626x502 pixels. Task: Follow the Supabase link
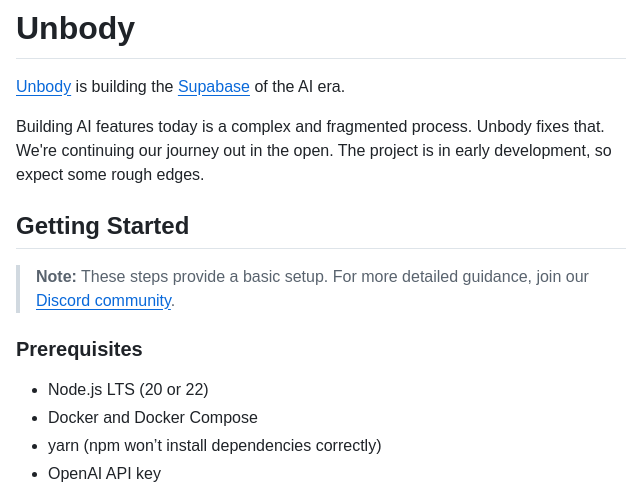click(x=213, y=87)
